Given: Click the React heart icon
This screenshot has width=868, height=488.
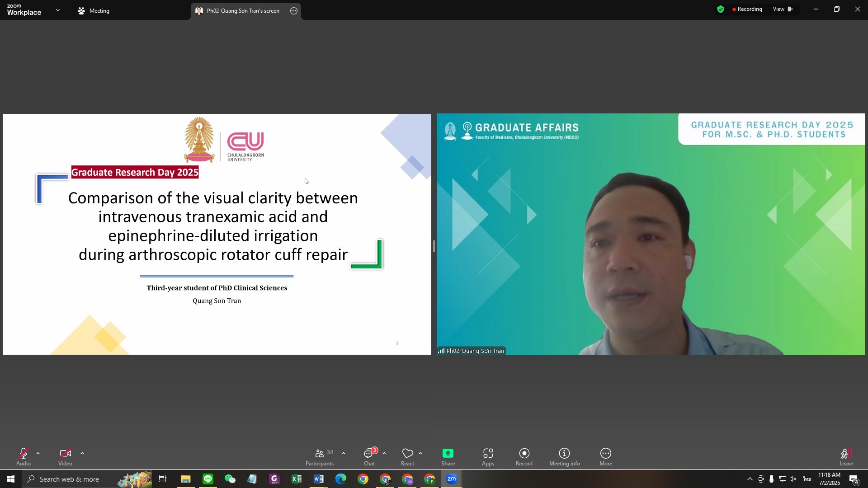Looking at the screenshot, I should 407,453.
